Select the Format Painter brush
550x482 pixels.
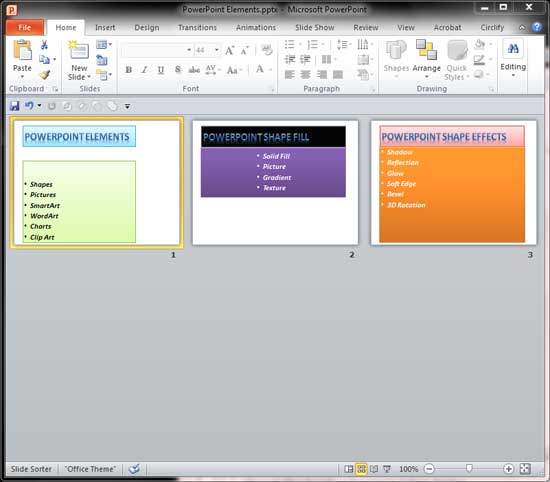tap(45, 74)
